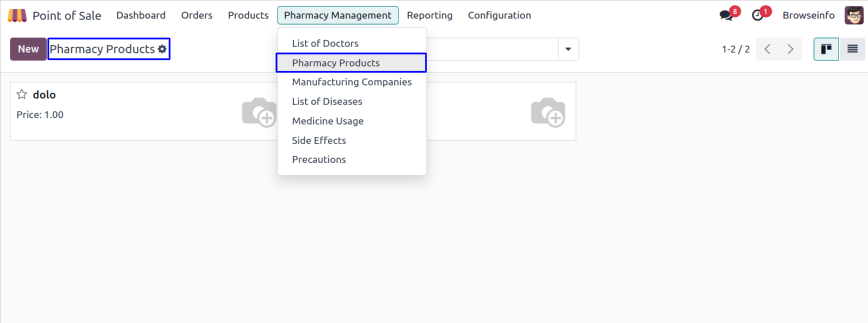Choose Manufacturing Companies from the menu
The height and width of the screenshot is (323, 868).
(x=351, y=82)
